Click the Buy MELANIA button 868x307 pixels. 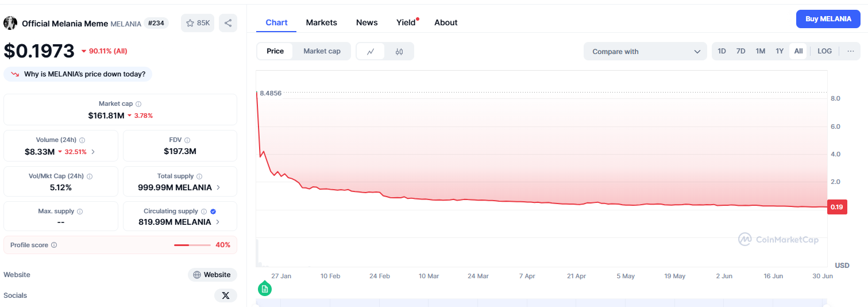click(x=828, y=19)
